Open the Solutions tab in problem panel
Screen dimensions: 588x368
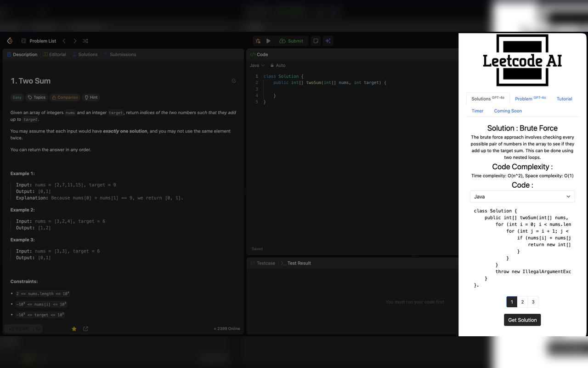pyautogui.click(x=85, y=54)
